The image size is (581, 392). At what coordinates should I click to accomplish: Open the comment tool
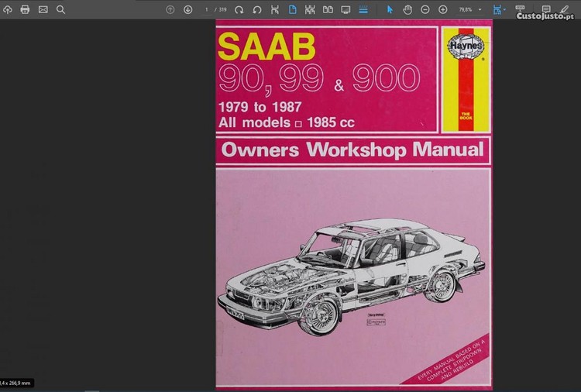pos(546,9)
